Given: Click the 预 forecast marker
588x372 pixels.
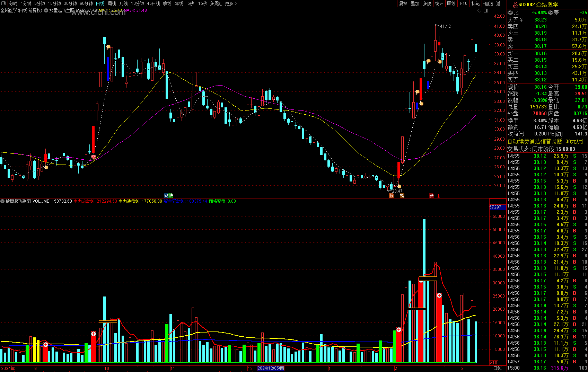Looking at the screenshot, I should tap(392, 196).
